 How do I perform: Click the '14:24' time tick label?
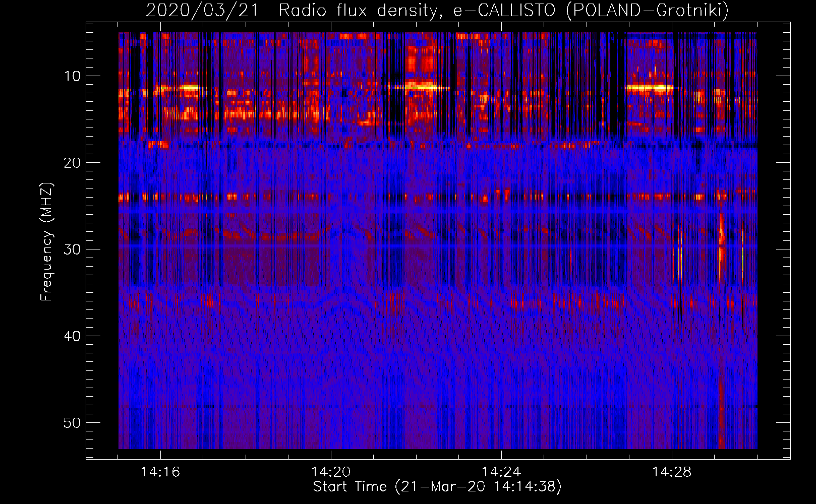coord(501,472)
